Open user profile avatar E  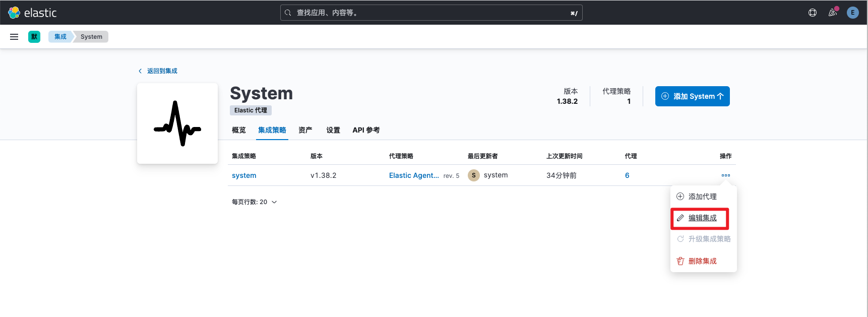click(x=853, y=13)
